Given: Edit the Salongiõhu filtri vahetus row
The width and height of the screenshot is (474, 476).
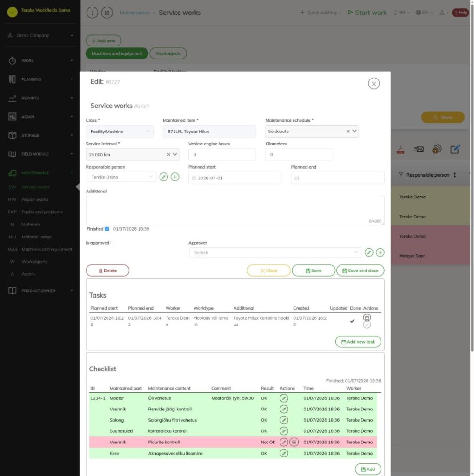Looking at the screenshot, I should [x=283, y=420].
